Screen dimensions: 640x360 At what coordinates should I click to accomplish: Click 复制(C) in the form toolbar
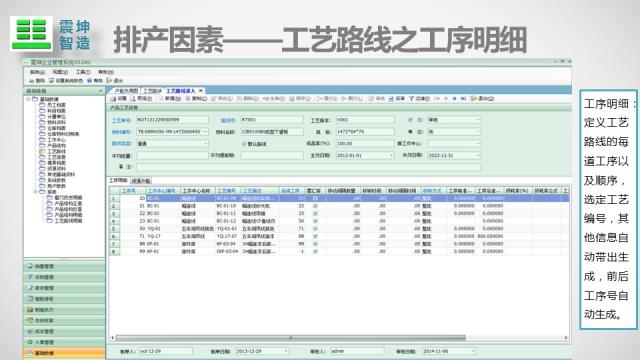197,99
